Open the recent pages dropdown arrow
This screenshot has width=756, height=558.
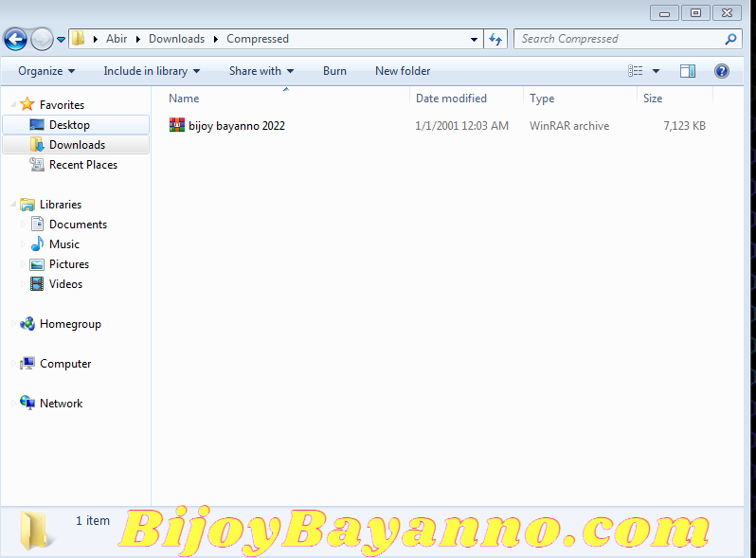click(61, 40)
